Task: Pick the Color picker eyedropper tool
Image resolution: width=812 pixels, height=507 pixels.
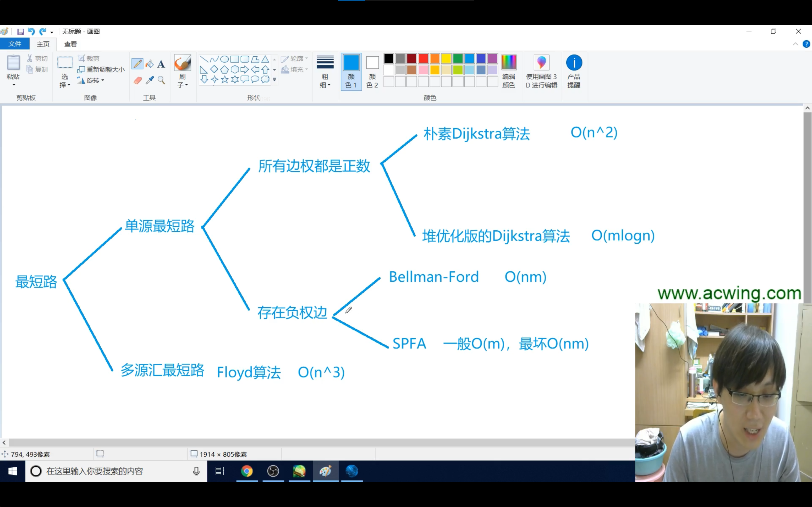Action: click(x=150, y=80)
